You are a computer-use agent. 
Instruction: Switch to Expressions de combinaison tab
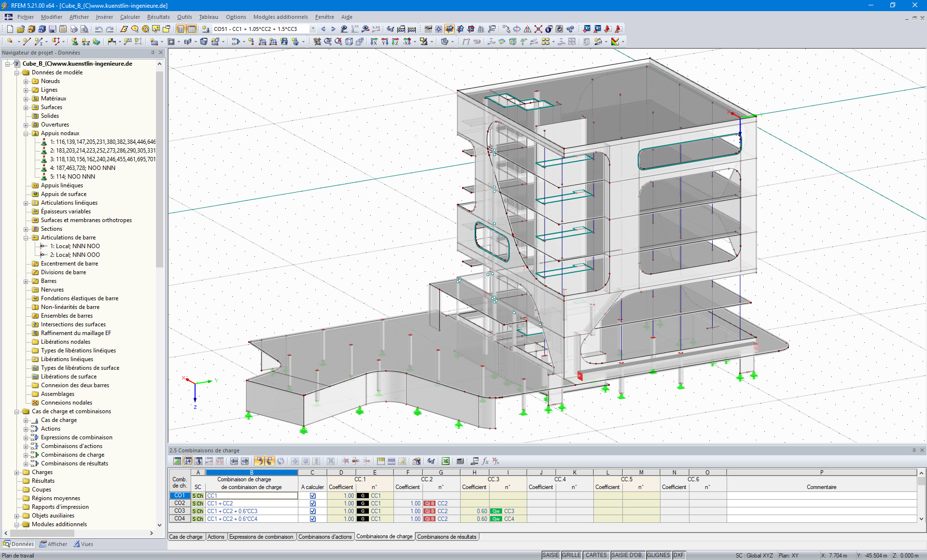pyautogui.click(x=261, y=537)
